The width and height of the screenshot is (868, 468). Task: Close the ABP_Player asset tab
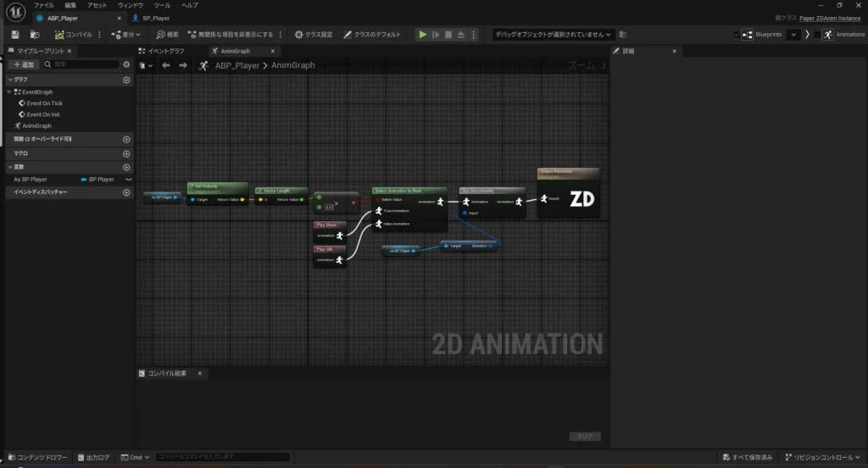[119, 19]
